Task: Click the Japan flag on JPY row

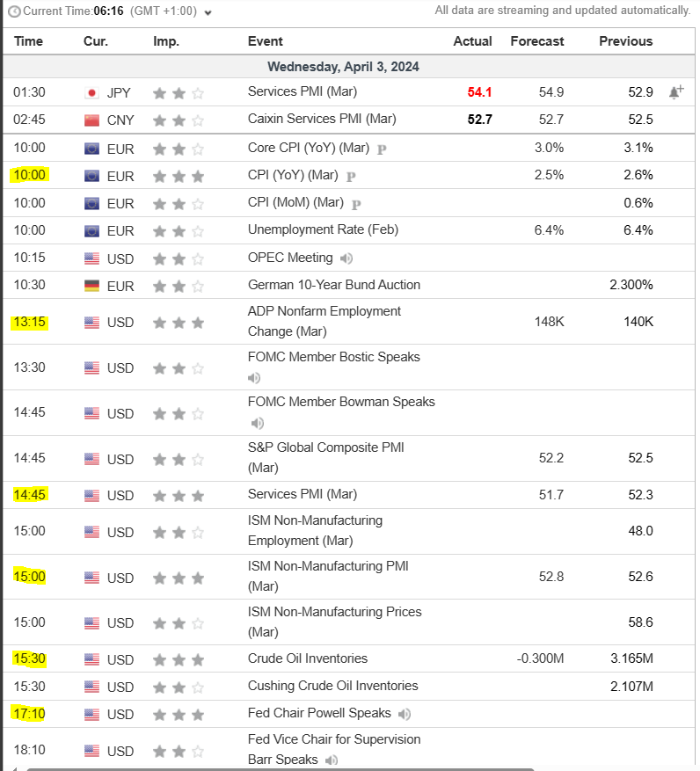Action: (x=91, y=92)
